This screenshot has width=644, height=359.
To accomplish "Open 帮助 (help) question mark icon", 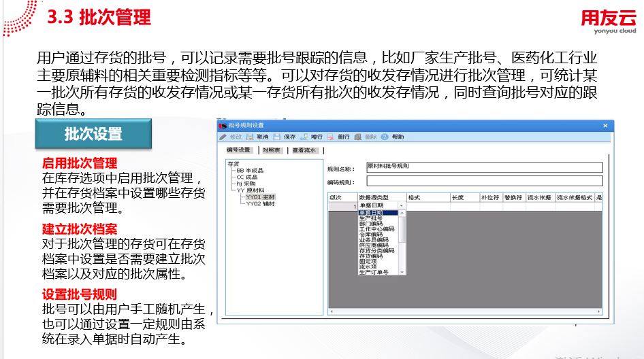I will [385, 137].
